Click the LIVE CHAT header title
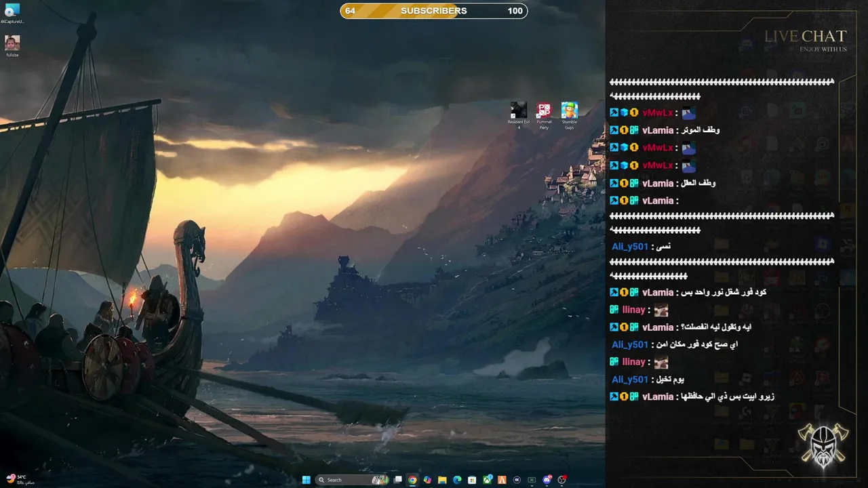 click(x=806, y=36)
